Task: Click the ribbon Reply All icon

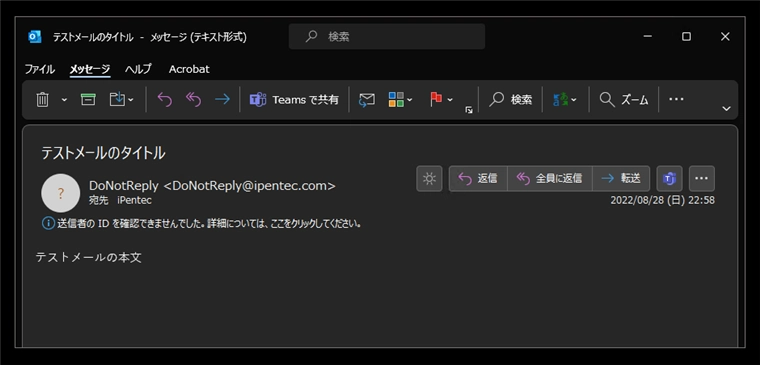Action: [x=193, y=99]
